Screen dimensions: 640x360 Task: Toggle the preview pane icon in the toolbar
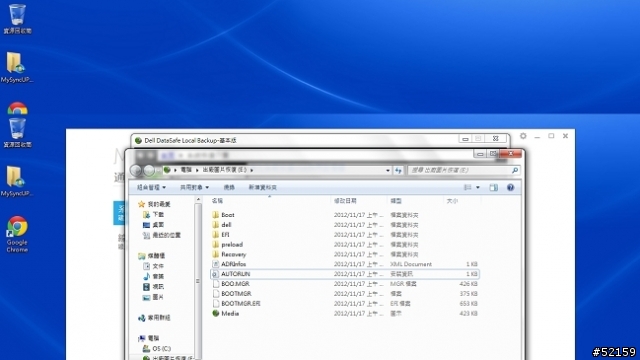click(493, 187)
